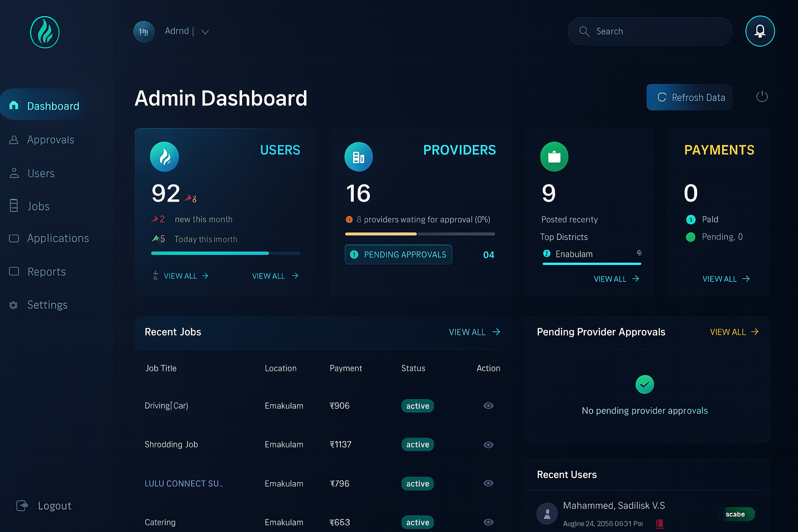798x532 pixels.
Task: Show details of the Shrodding Job via eye icon
Action: click(x=488, y=445)
